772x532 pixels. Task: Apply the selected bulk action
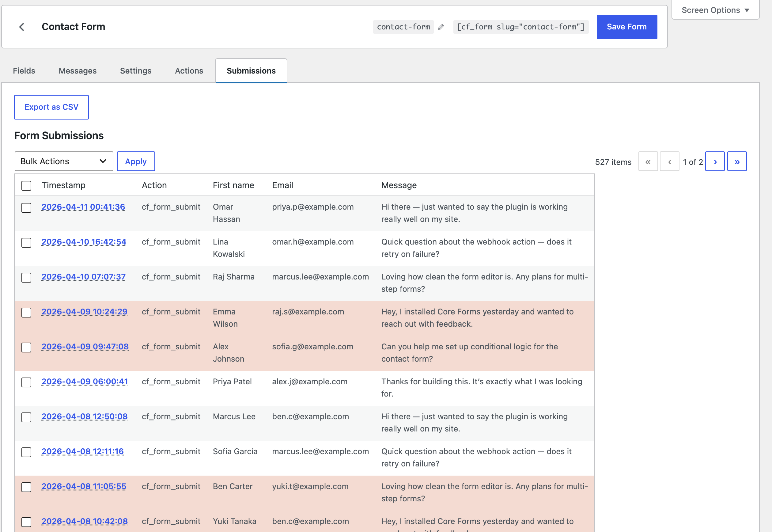136,161
